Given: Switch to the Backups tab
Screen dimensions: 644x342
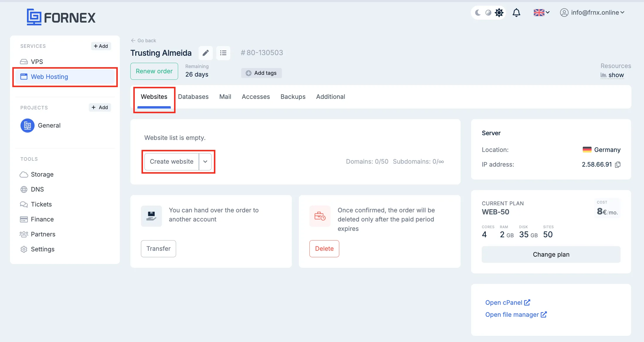Looking at the screenshot, I should click(293, 97).
